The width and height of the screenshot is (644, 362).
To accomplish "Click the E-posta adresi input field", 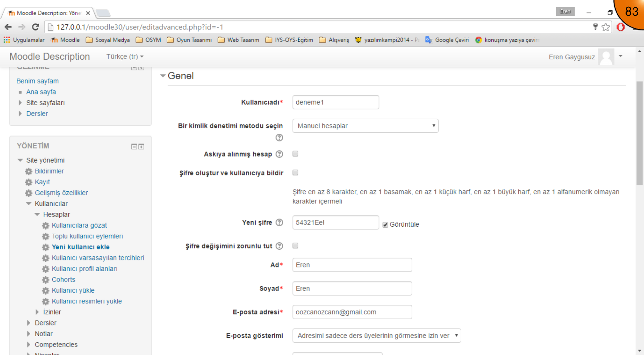I will coord(352,312).
